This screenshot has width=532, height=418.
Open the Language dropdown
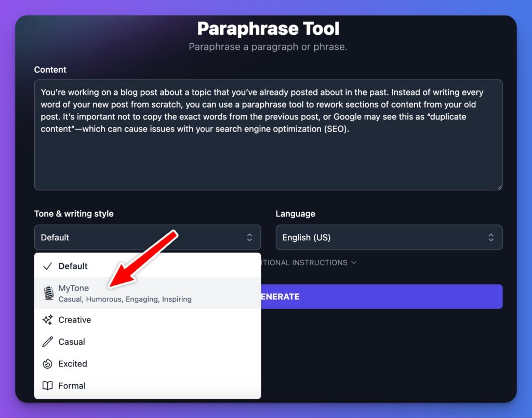click(389, 237)
